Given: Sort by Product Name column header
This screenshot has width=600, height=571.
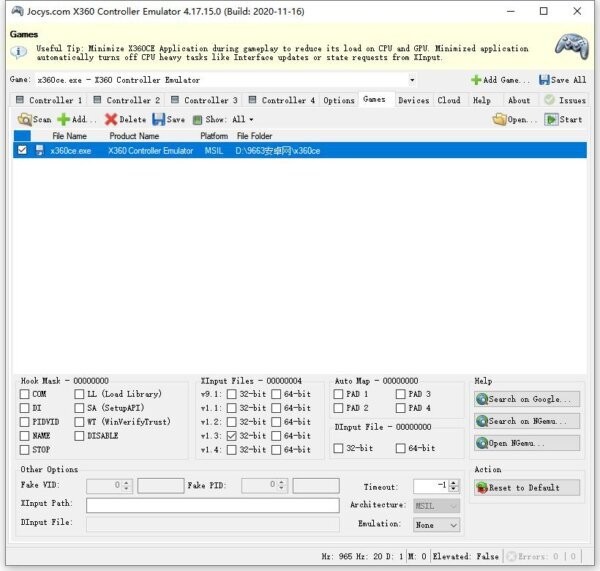Looking at the screenshot, I should click(134, 136).
